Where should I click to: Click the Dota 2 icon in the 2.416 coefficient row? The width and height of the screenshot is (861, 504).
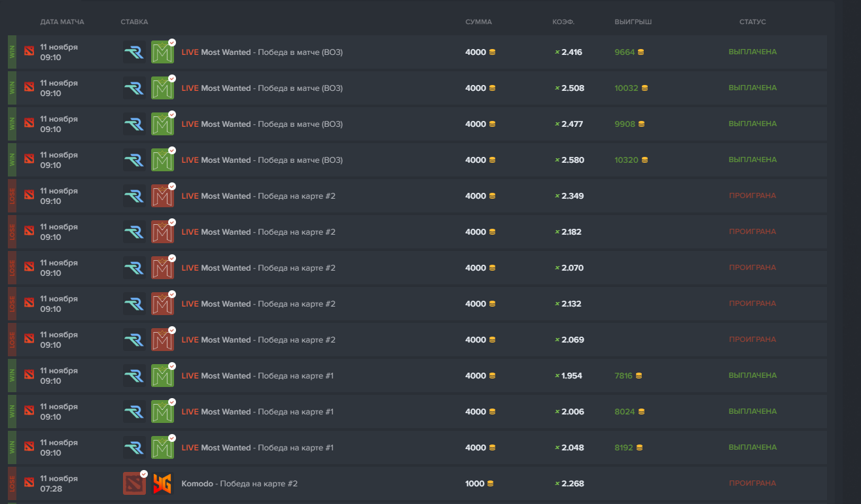(x=29, y=52)
